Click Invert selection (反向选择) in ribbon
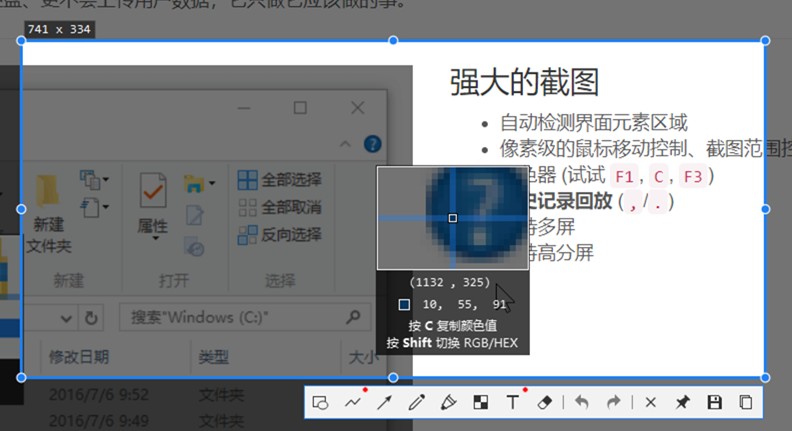The height and width of the screenshot is (431, 792). pos(279,234)
